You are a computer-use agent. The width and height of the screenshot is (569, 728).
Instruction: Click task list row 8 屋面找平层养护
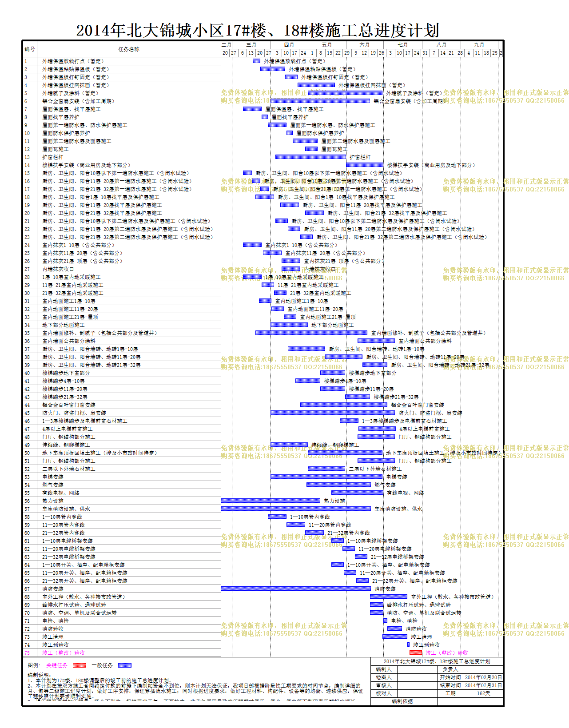(122, 117)
